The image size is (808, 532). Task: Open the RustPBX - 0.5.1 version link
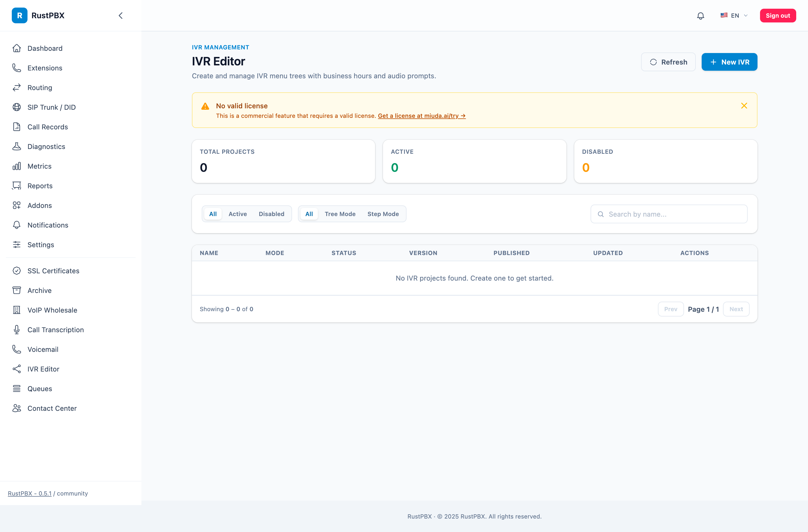coord(30,493)
